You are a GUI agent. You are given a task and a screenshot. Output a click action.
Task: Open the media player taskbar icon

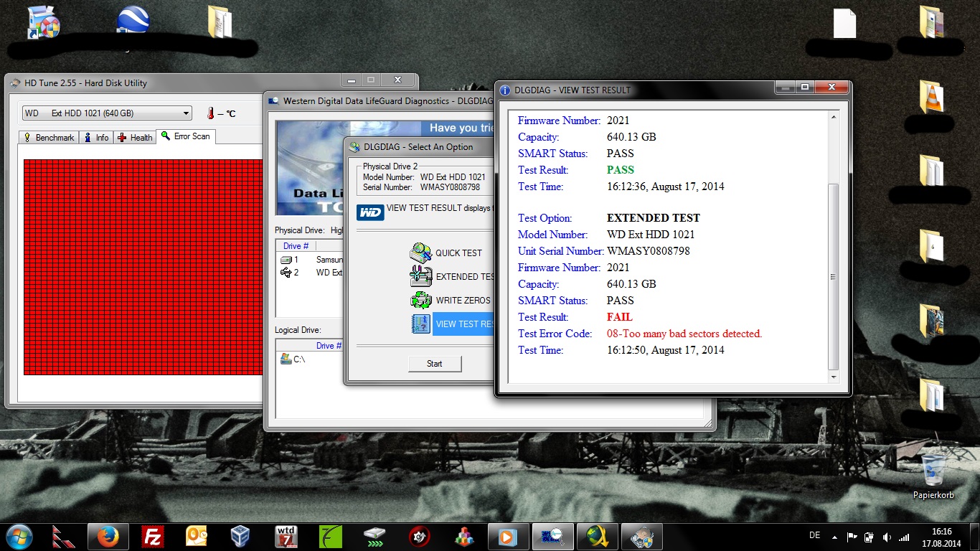click(508, 537)
